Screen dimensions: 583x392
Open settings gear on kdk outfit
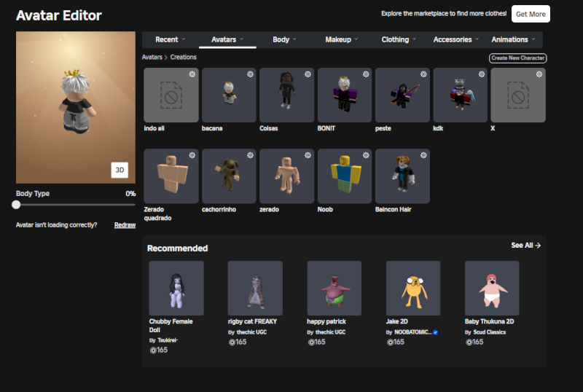coord(482,74)
